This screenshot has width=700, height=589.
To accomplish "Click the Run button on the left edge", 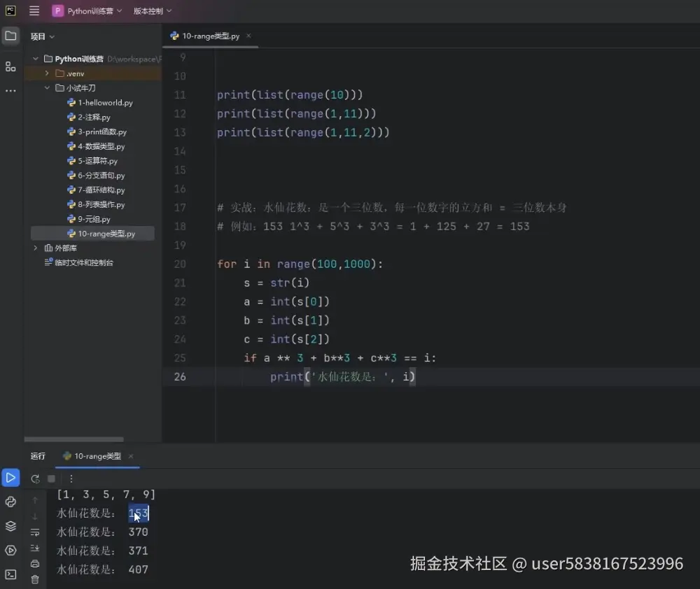I will [10, 478].
